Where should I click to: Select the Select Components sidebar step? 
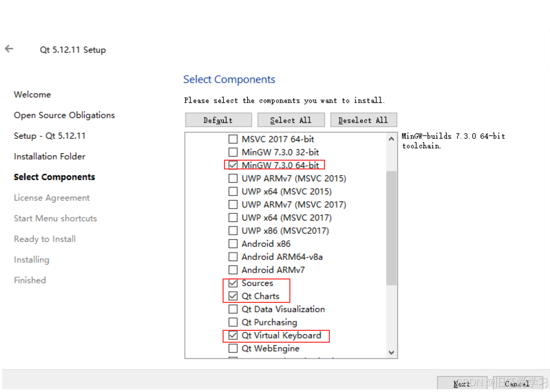tap(55, 177)
